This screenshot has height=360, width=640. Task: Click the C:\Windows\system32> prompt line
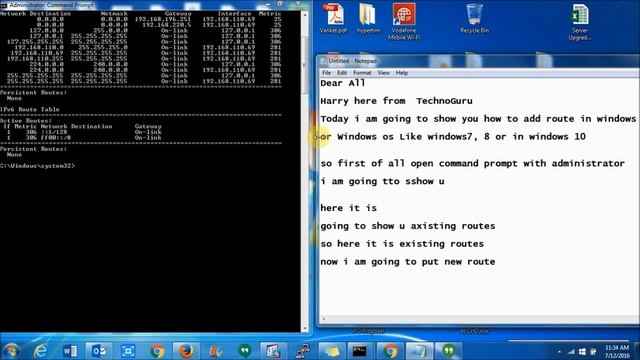pos(38,166)
